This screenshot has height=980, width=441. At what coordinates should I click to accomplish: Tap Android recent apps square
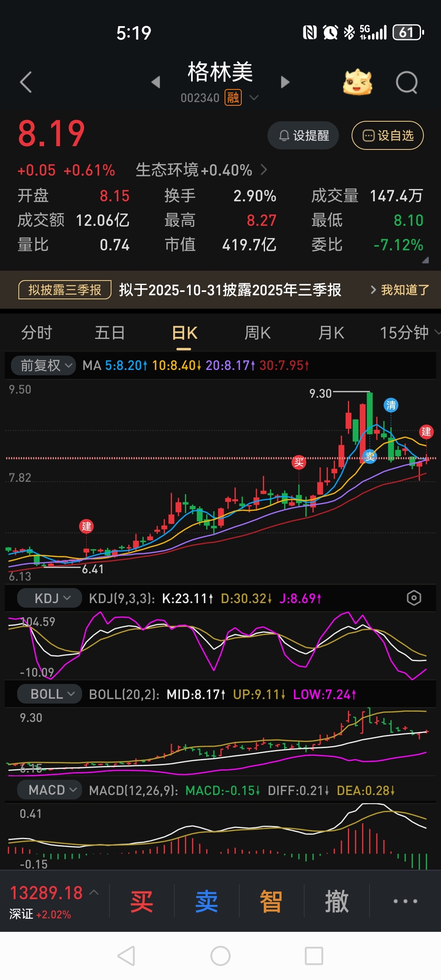(x=314, y=956)
